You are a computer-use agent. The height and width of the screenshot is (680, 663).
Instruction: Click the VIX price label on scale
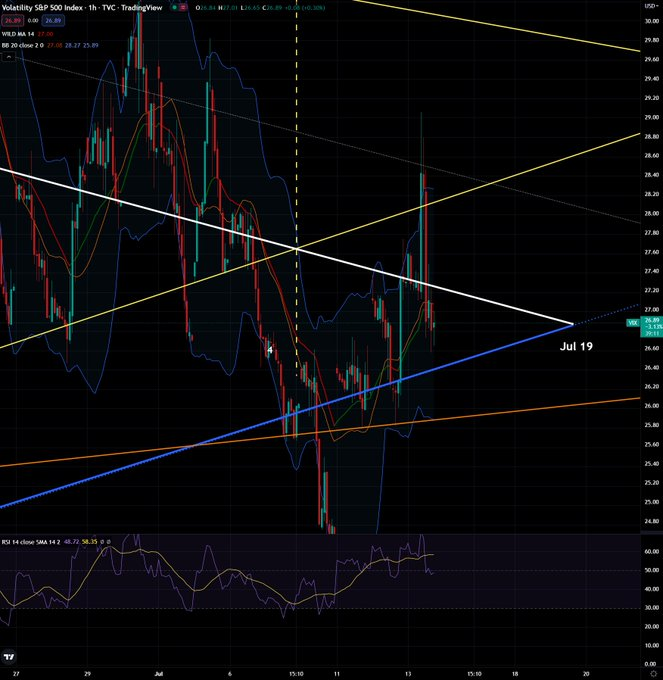pyautogui.click(x=633, y=323)
